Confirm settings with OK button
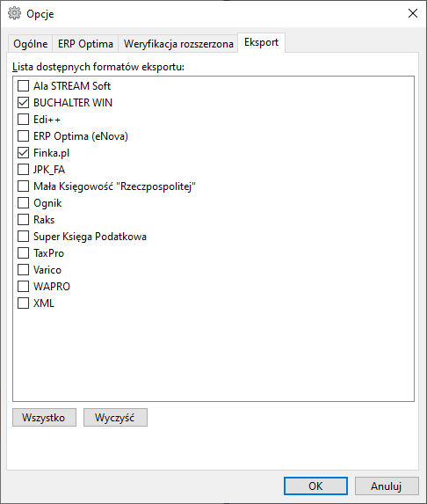Image resolution: width=427 pixels, height=504 pixels. pos(315,486)
